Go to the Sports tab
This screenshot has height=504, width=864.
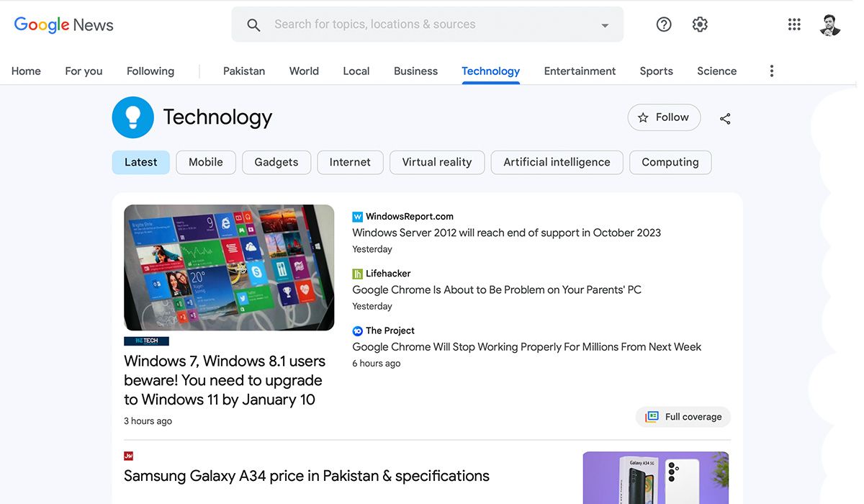pyautogui.click(x=656, y=71)
